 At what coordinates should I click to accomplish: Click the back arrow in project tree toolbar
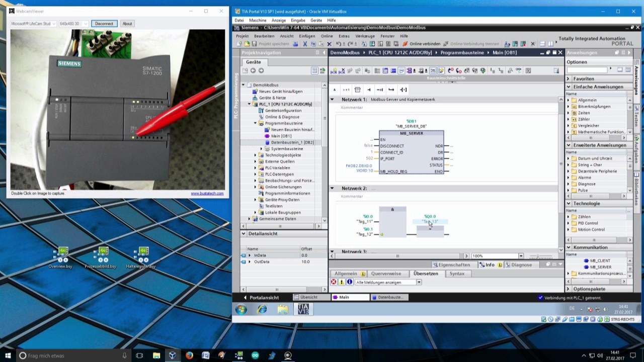pos(253,71)
